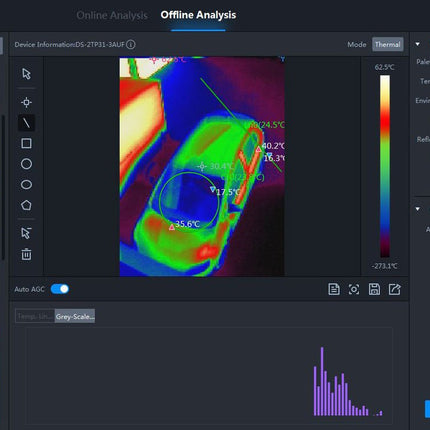Select the line measurement tool
The image size is (430, 430).
tap(26, 123)
